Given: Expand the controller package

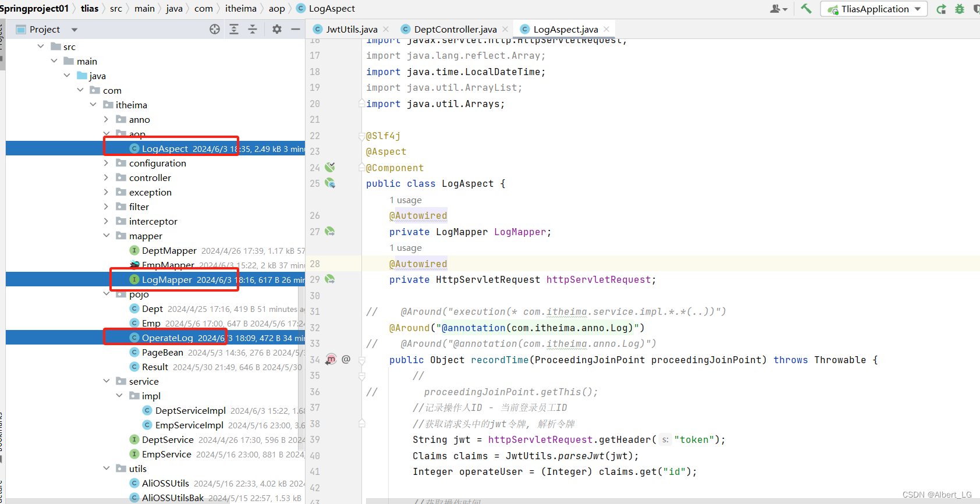Looking at the screenshot, I should click(x=106, y=178).
